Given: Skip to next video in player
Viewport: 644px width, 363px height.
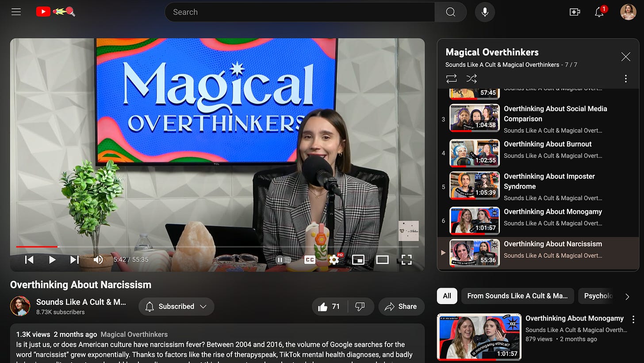Looking at the screenshot, I should click(x=74, y=259).
